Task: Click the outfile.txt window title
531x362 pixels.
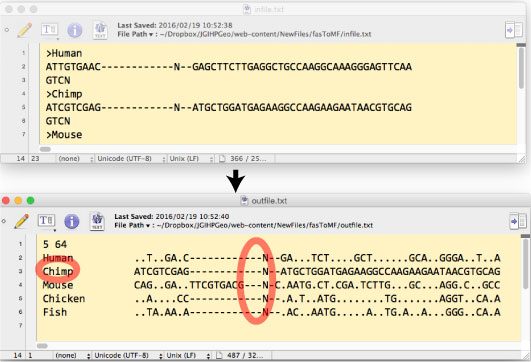Action: pyautogui.click(x=269, y=200)
